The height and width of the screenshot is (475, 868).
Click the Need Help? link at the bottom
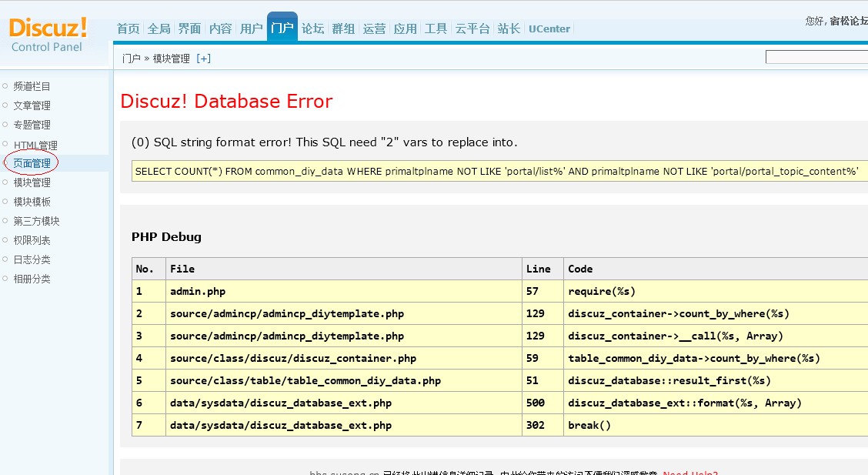(690, 472)
